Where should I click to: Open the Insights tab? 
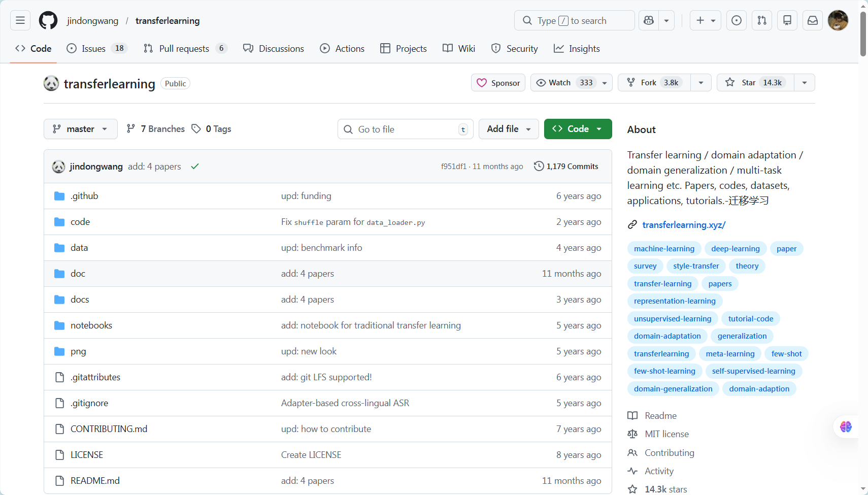tap(577, 48)
